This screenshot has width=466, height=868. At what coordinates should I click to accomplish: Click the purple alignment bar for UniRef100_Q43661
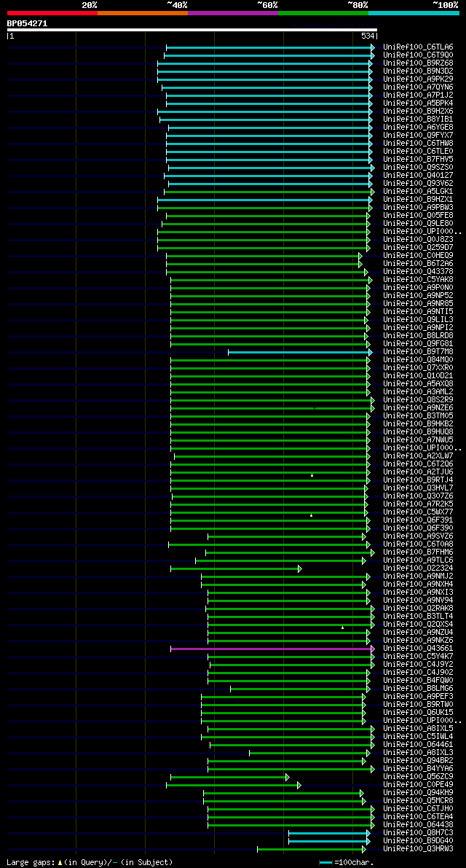272,649
